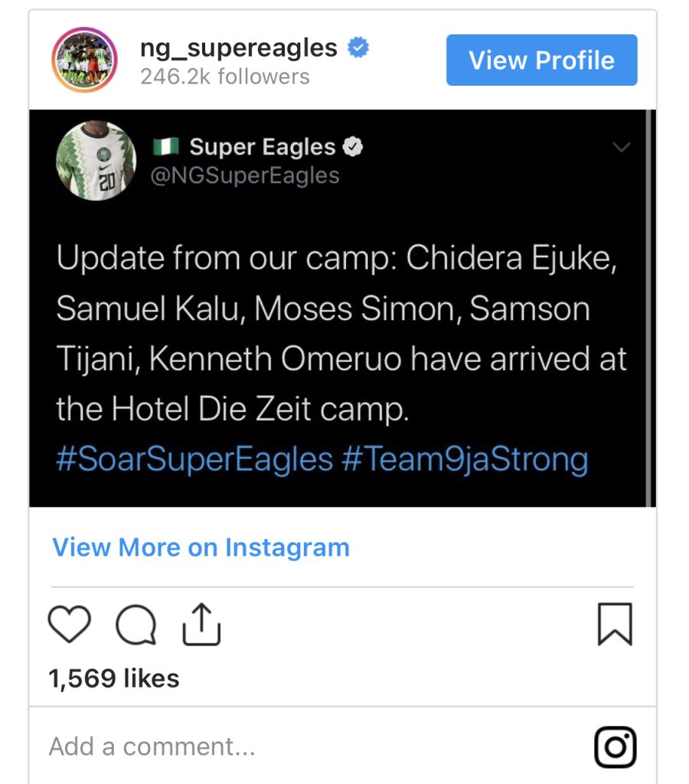Open the ng_supereagles profile picture
Image resolution: width=689 pixels, height=784 pixels.
tap(83, 60)
